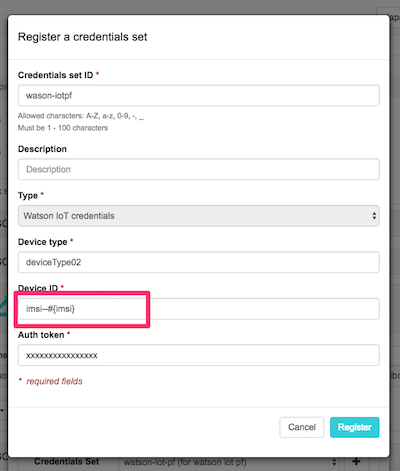Click the 'Type' label above the dropdown
The height and width of the screenshot is (471, 400).
click(x=28, y=196)
